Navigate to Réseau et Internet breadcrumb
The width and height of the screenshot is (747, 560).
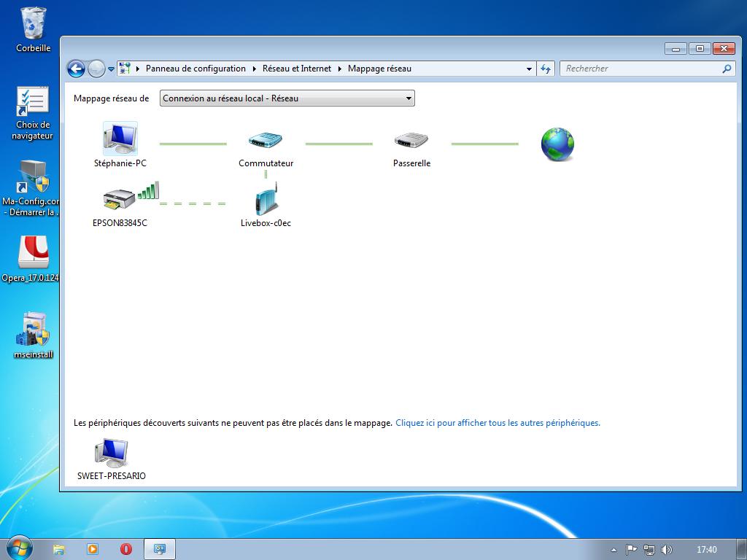[296, 69]
